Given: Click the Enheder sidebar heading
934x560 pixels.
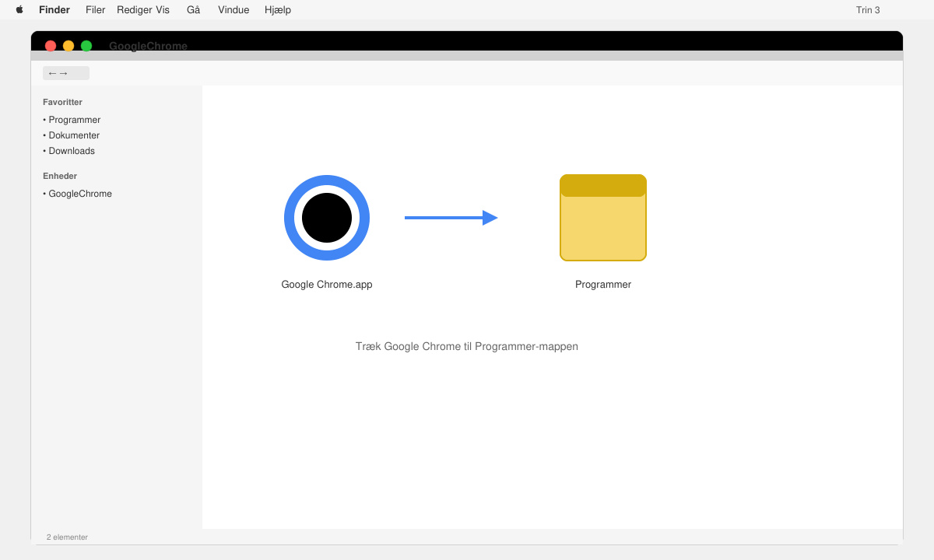Looking at the screenshot, I should coord(60,176).
